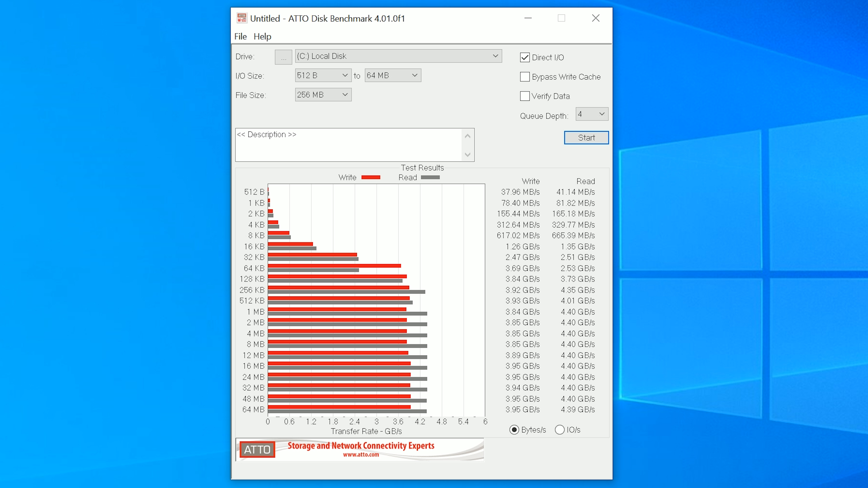
Task: Click the 48 MB row label in chart
Action: pyautogui.click(x=253, y=399)
